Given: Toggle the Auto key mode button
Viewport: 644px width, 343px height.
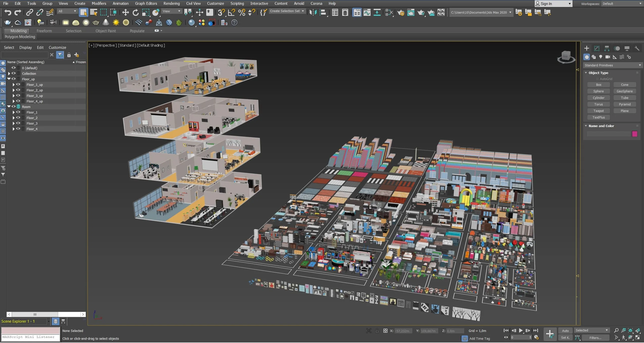Looking at the screenshot, I should pyautogui.click(x=565, y=331).
